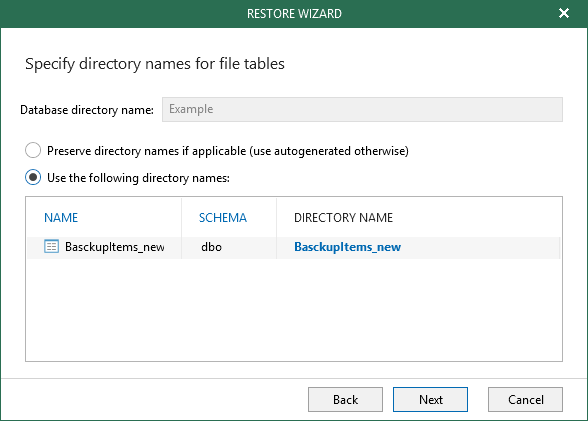Close the Restore Wizard dialog

[x=564, y=13]
